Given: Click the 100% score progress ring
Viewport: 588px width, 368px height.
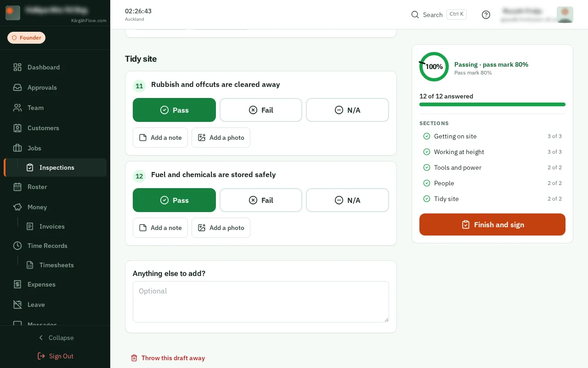Looking at the screenshot, I should tap(434, 67).
